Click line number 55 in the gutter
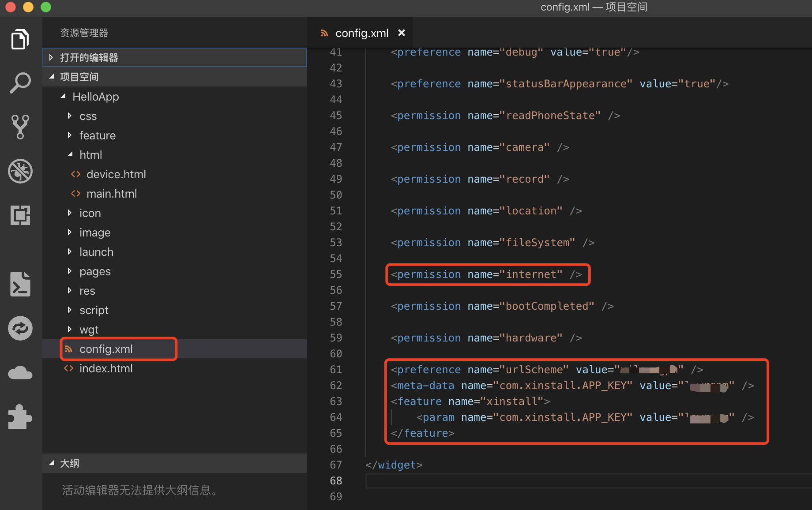The image size is (812, 510). [x=336, y=274]
